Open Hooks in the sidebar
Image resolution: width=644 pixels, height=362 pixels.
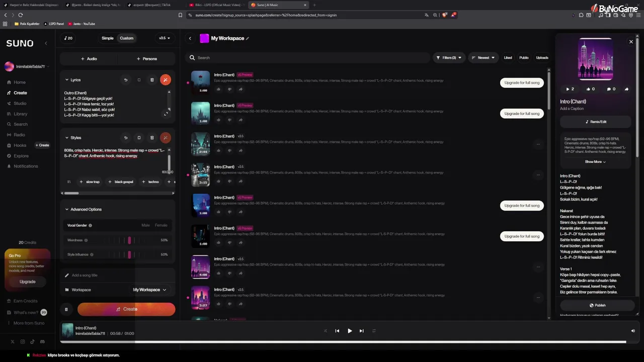17,145
